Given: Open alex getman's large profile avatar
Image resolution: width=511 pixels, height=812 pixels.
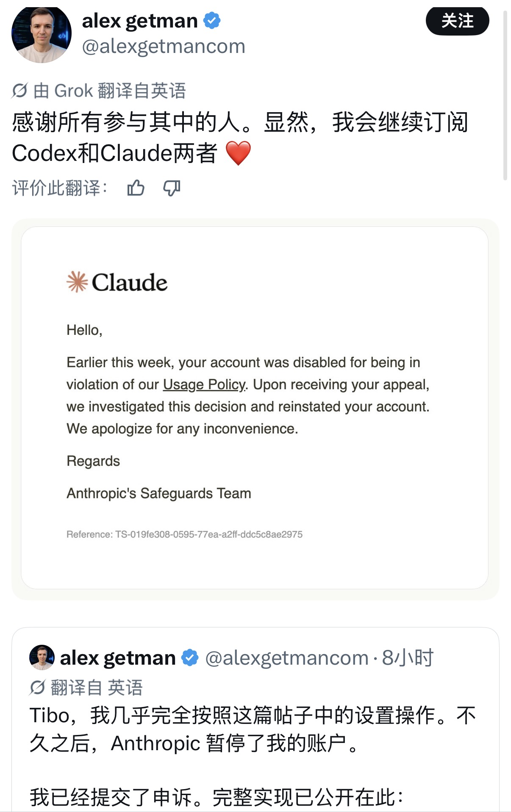Looking at the screenshot, I should tap(42, 35).
